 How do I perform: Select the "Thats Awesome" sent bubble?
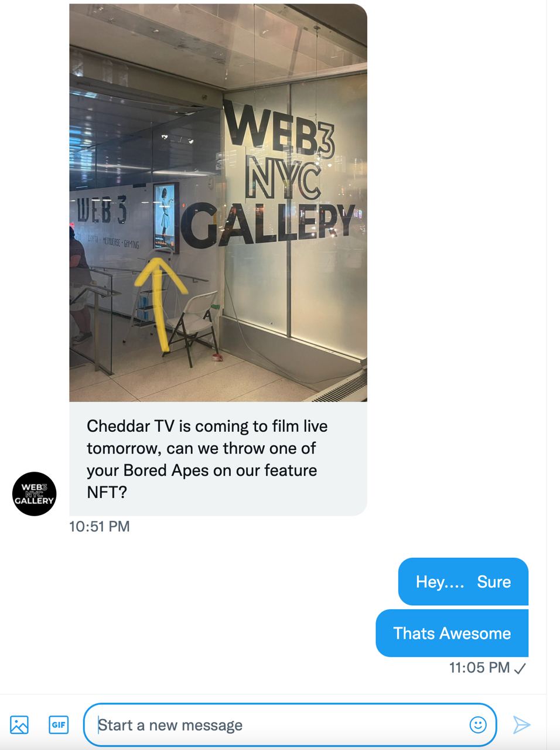(x=452, y=633)
